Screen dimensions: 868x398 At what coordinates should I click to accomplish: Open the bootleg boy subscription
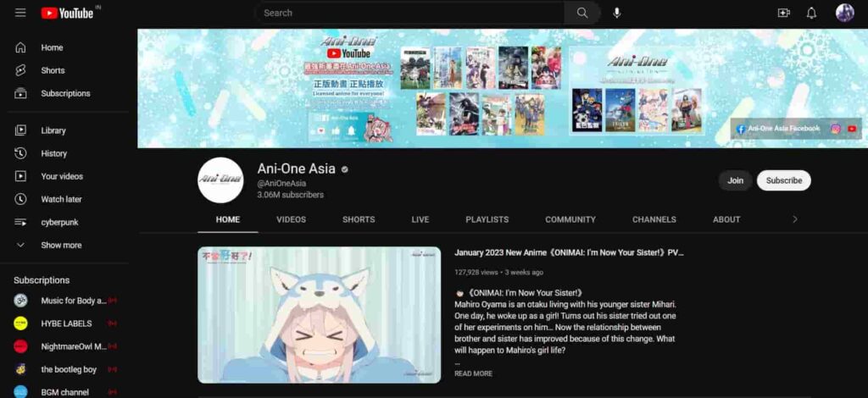69,369
